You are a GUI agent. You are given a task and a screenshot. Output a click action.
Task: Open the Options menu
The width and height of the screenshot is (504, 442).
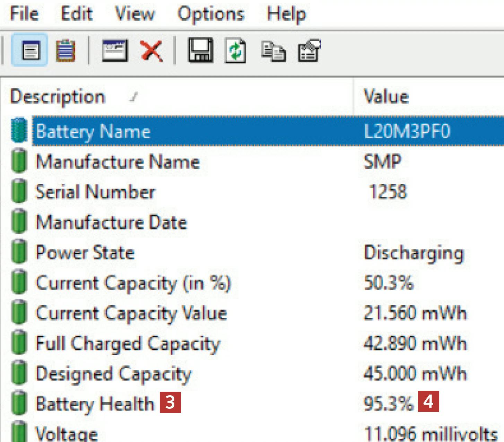coord(211,14)
